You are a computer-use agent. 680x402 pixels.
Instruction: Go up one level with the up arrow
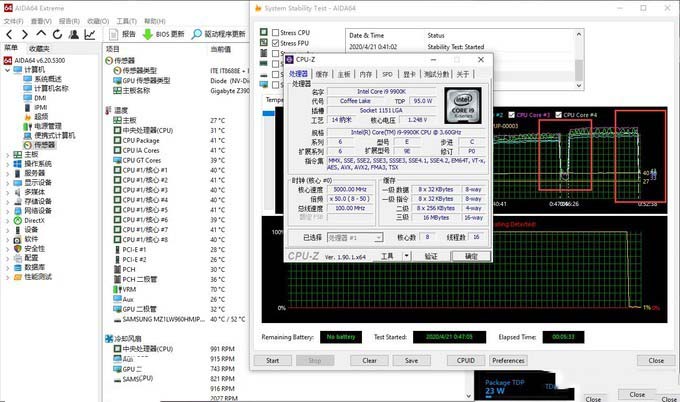pos(41,34)
